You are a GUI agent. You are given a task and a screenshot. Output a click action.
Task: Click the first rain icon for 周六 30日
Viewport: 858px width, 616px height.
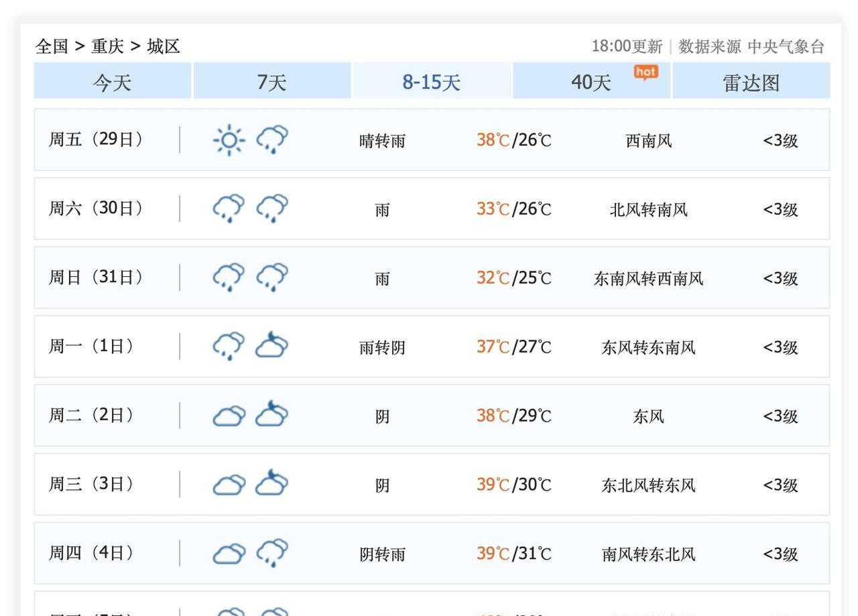click(229, 209)
